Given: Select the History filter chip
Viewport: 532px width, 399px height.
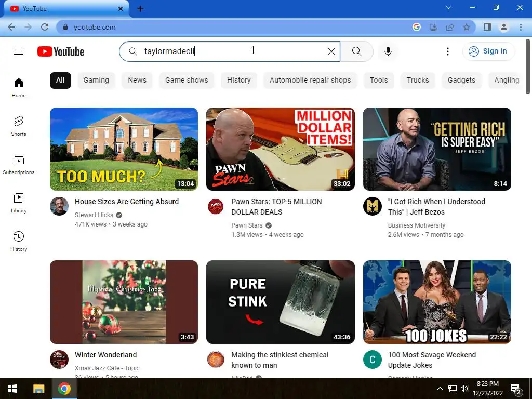Looking at the screenshot, I should [x=239, y=81].
